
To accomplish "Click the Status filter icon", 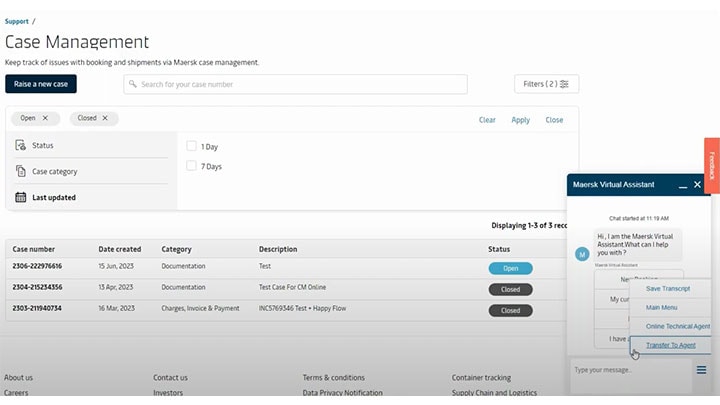I will (21, 145).
